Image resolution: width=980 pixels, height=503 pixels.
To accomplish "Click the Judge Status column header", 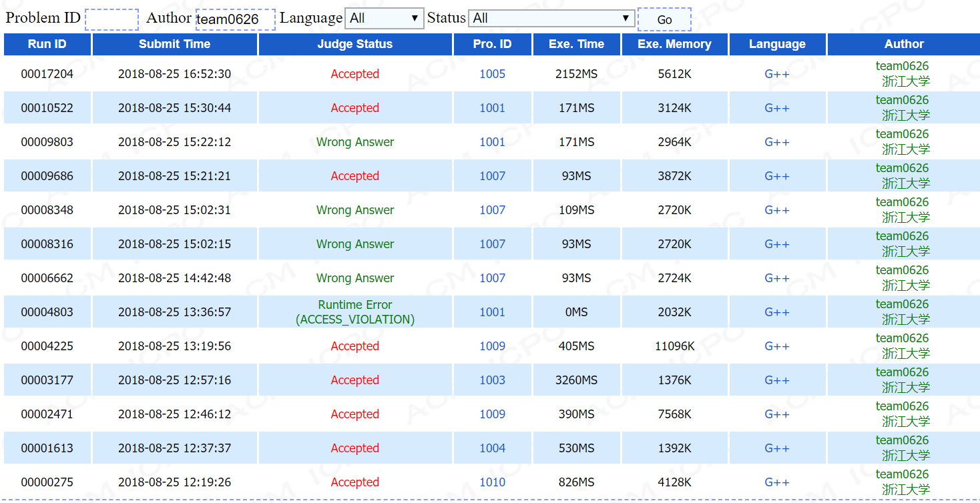I will pyautogui.click(x=354, y=44).
